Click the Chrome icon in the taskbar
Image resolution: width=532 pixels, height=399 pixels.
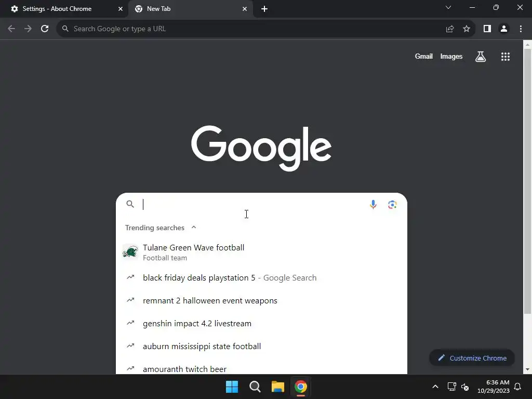pos(301,387)
